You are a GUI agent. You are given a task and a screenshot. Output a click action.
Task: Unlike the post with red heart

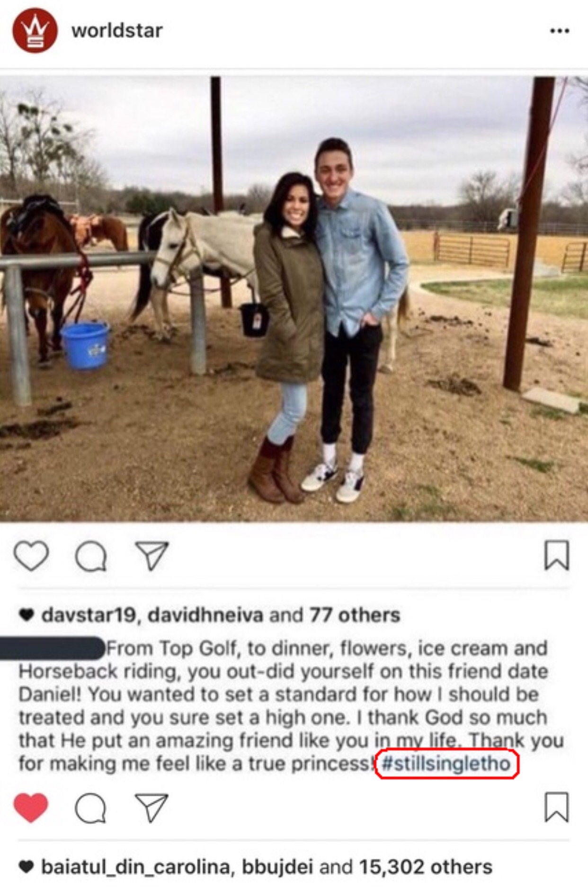tap(31, 807)
